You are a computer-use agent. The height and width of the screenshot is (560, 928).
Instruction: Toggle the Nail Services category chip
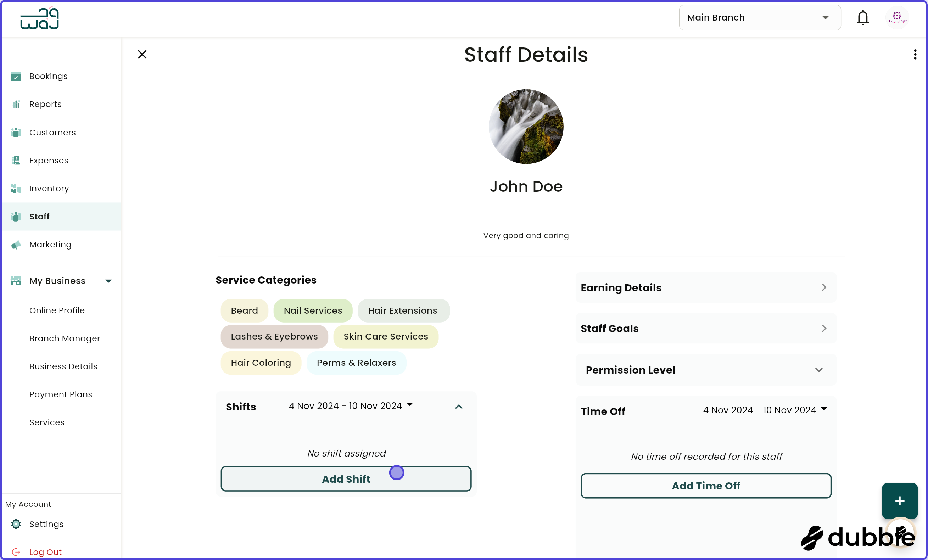[313, 310]
